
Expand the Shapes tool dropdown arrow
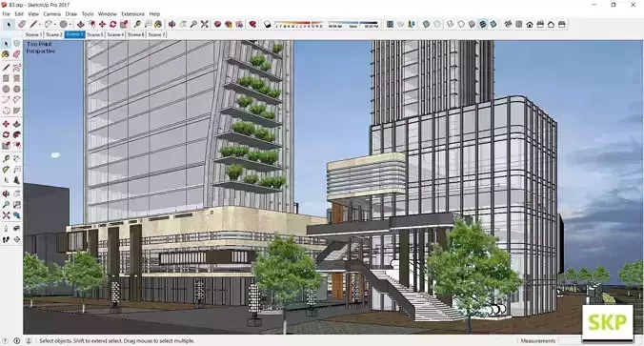pyautogui.click(x=70, y=24)
